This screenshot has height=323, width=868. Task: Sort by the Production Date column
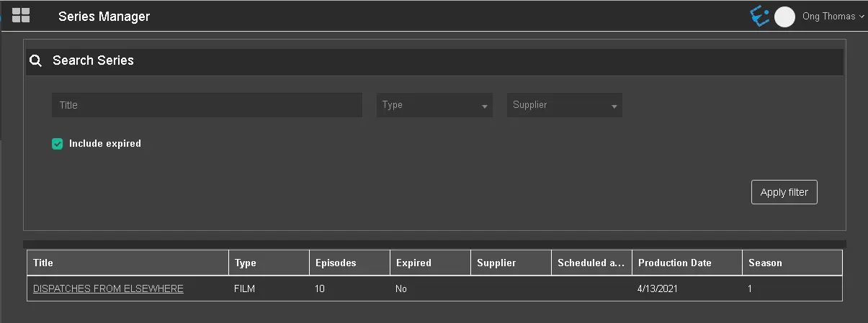[675, 263]
